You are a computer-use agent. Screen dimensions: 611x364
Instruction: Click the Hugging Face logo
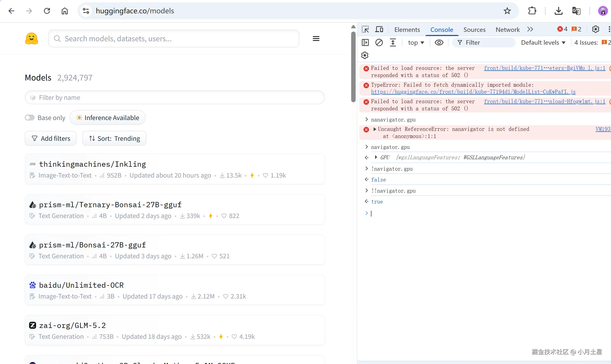tap(32, 39)
